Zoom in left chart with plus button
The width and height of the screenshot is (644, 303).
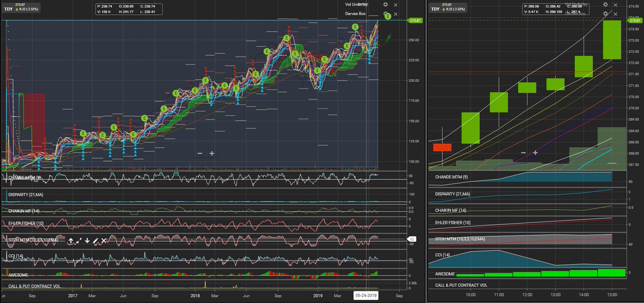(212, 153)
